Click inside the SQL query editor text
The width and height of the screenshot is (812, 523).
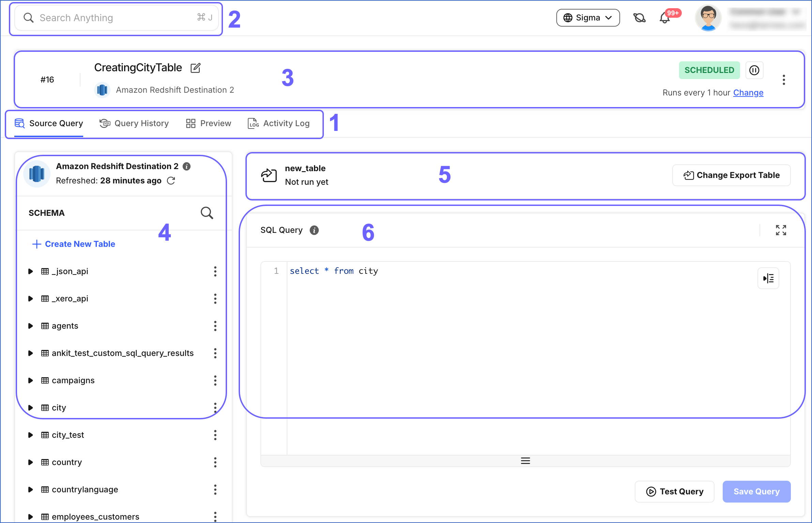tap(334, 271)
